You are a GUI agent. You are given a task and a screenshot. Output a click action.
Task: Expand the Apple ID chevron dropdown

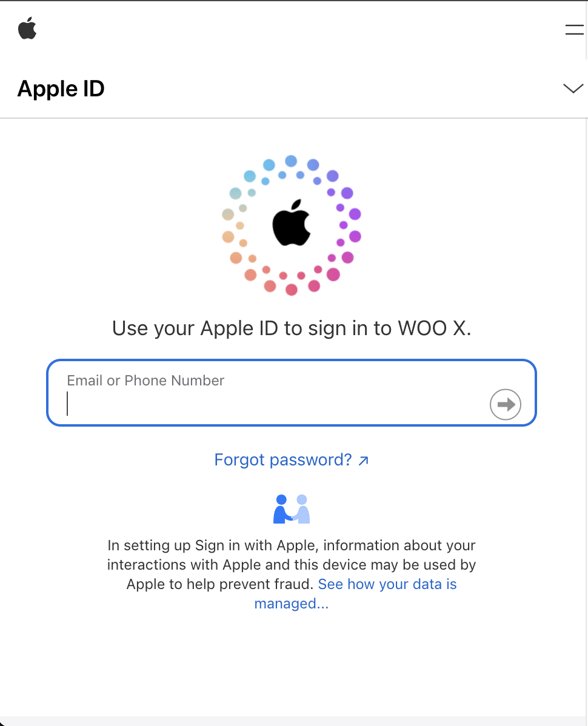pyautogui.click(x=573, y=88)
